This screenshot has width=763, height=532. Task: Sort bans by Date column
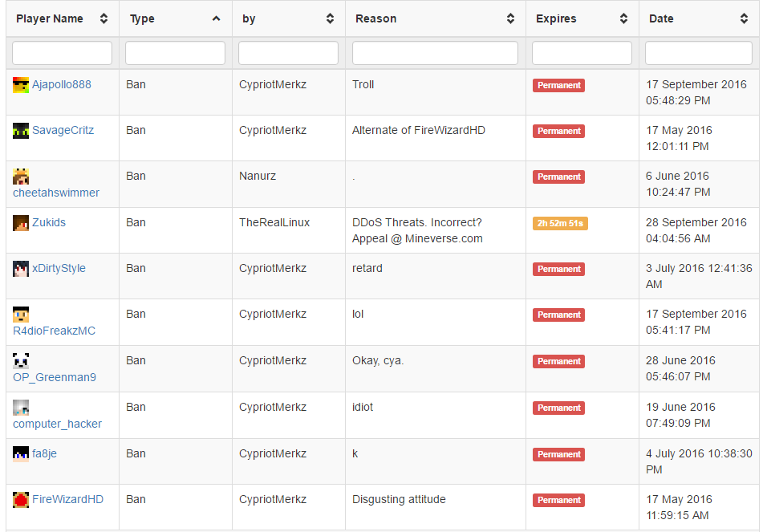[696, 18]
